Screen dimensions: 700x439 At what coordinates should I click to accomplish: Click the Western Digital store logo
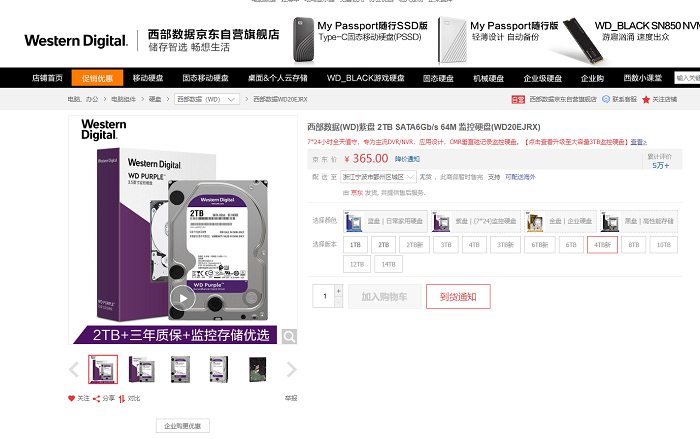[x=76, y=41]
